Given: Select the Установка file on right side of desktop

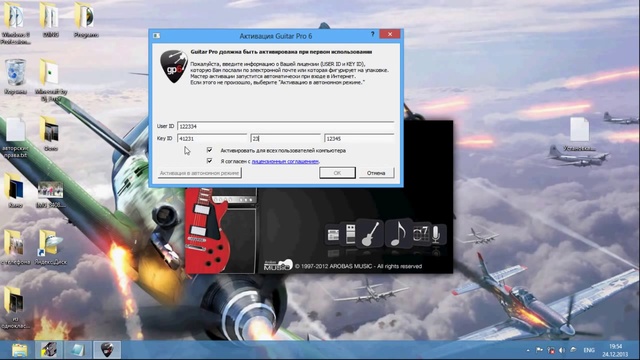Looking at the screenshot, I should pos(579,134).
